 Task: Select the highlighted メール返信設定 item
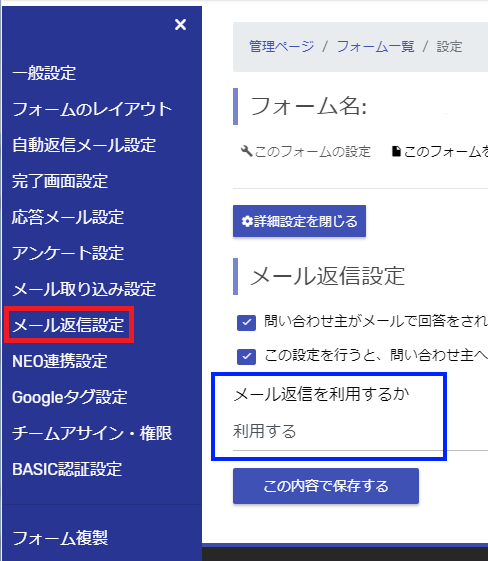point(69,325)
